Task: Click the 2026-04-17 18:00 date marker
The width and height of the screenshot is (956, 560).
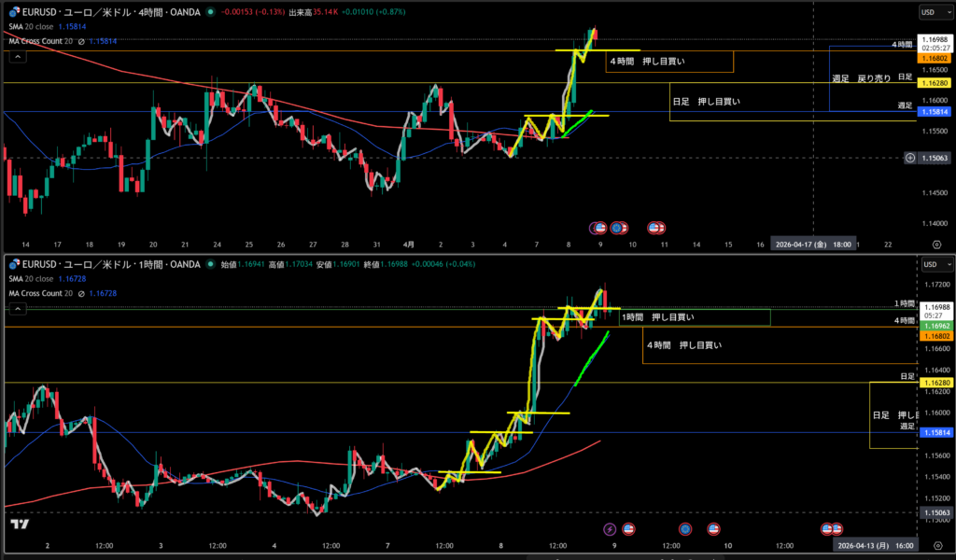Action: (814, 244)
